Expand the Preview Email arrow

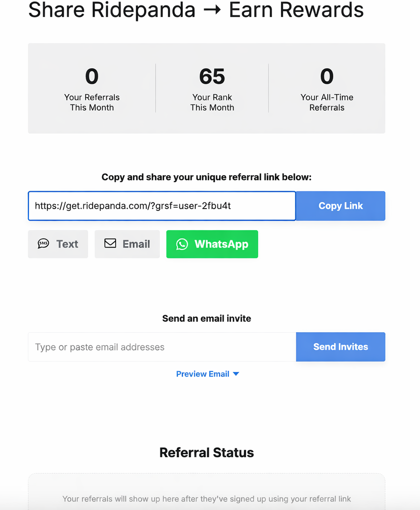pyautogui.click(x=236, y=374)
